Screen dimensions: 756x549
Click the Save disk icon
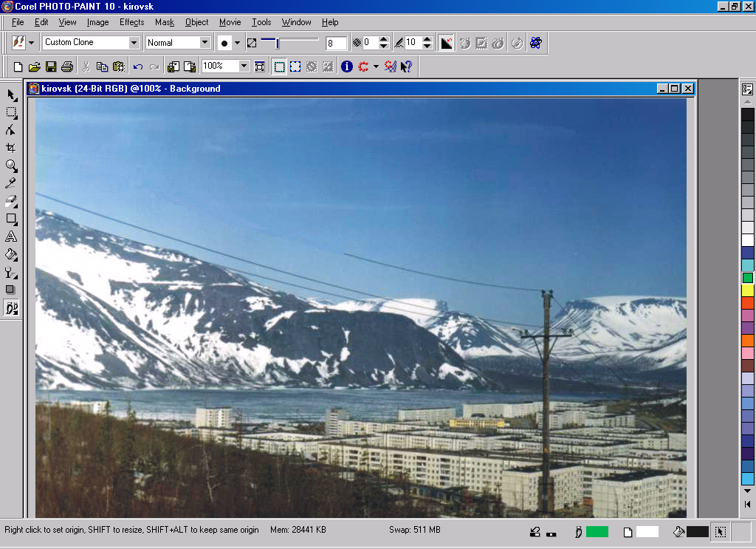51,67
